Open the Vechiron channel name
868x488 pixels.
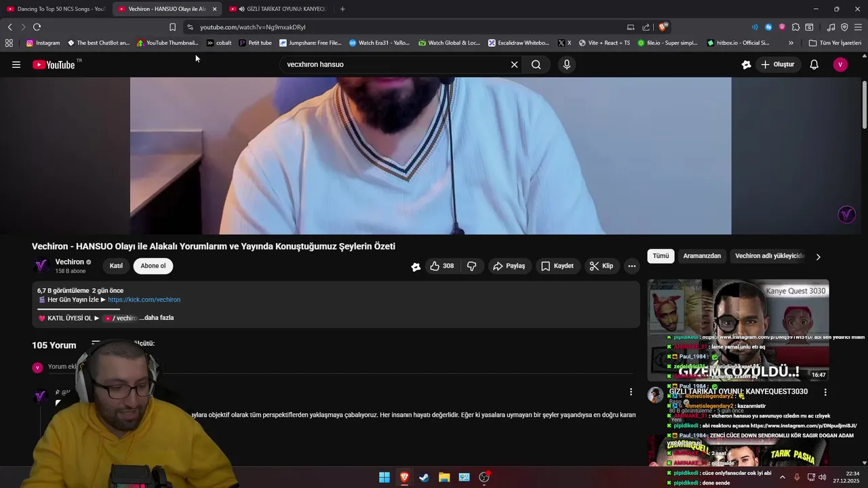69,262
